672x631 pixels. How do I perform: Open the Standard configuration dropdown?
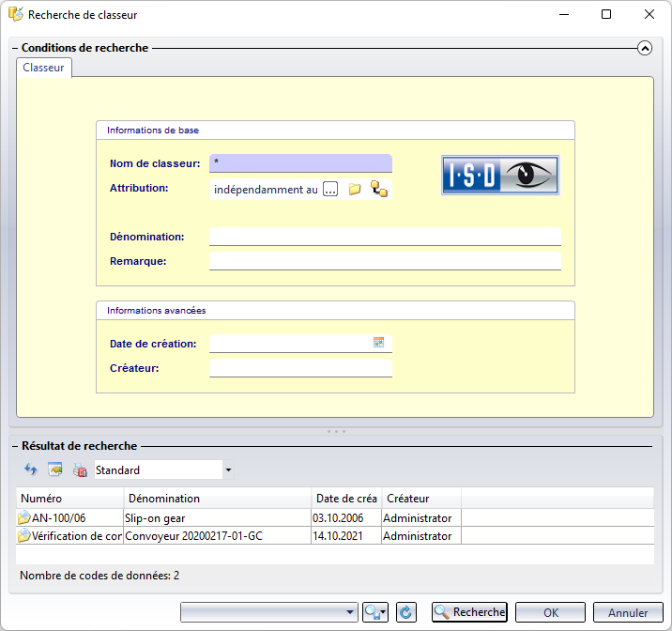[228, 469]
